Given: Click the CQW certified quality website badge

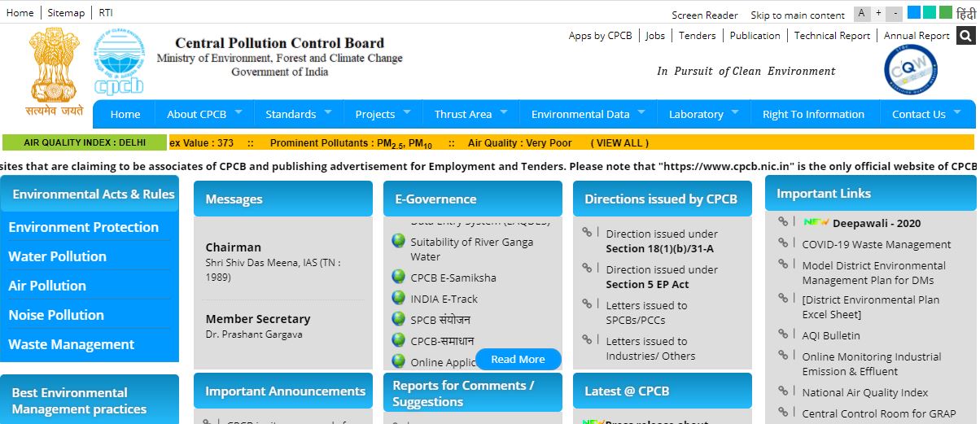Looking at the screenshot, I should (910, 70).
